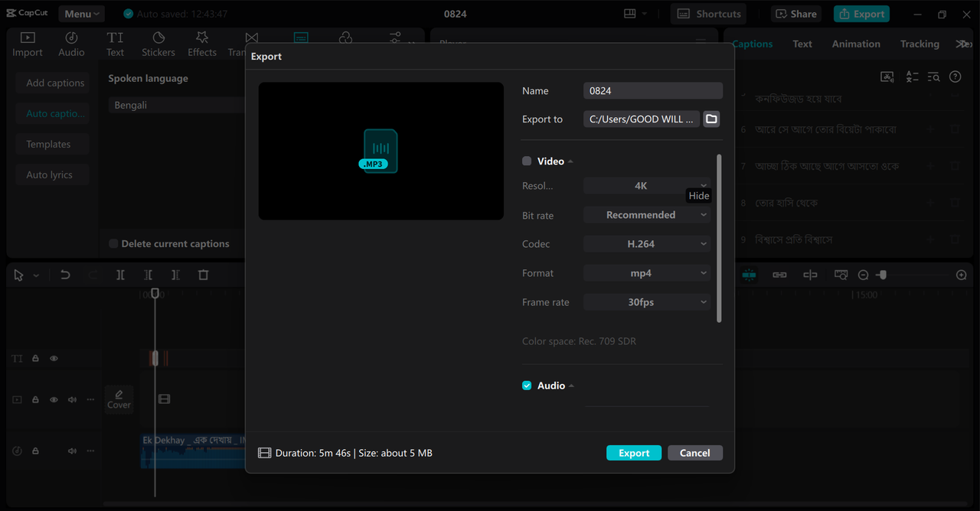Open the Import tab

(28, 44)
